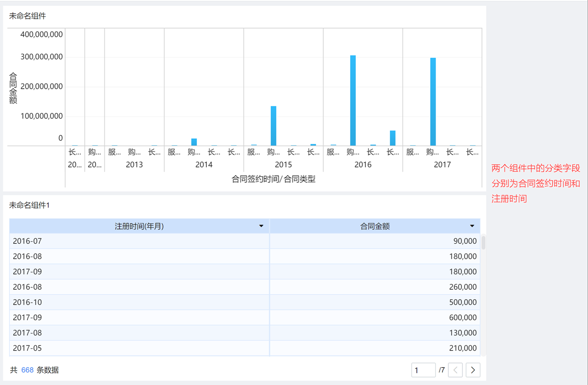Click the 2016 year axis label
Screen dimensions: 588x385
[363, 165]
